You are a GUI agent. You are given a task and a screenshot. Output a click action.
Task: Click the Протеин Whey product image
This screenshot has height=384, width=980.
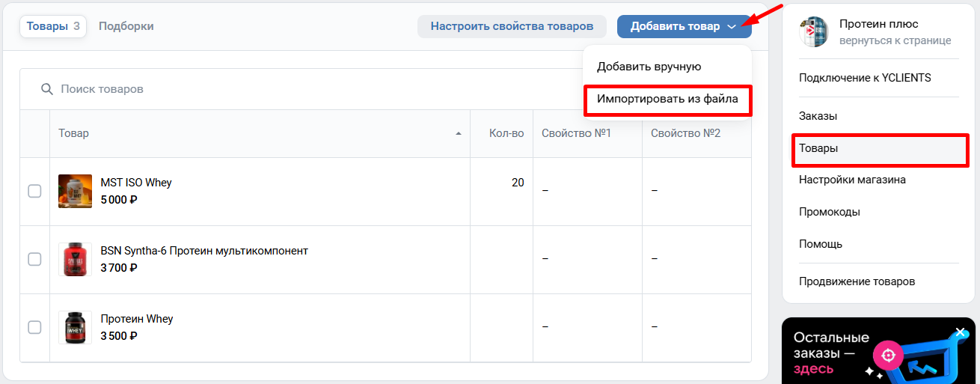pos(75,327)
